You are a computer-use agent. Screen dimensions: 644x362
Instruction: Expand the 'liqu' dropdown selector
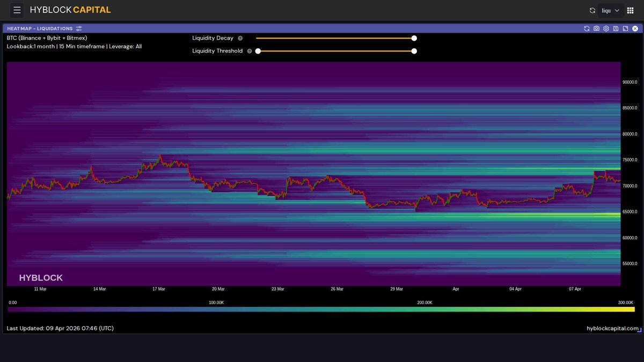point(611,10)
